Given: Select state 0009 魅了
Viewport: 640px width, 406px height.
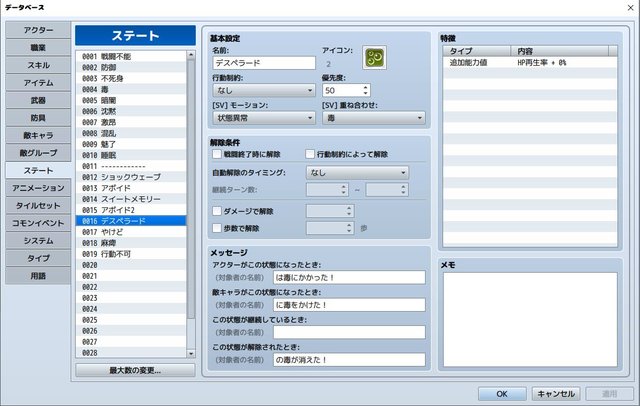Looking at the screenshot, I should [x=131, y=144].
